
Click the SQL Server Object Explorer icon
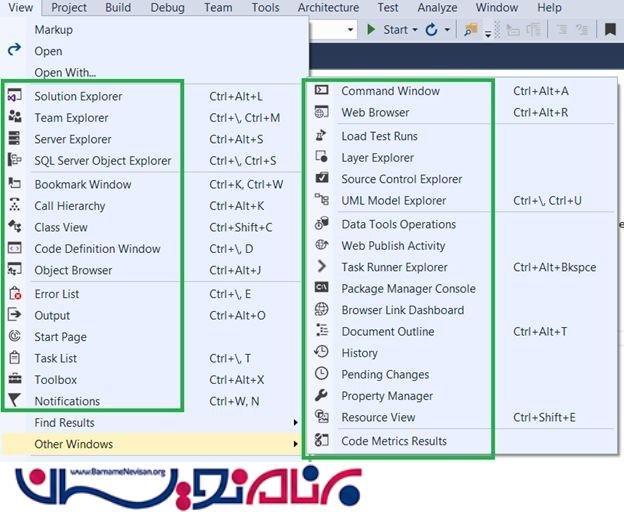(x=15, y=160)
